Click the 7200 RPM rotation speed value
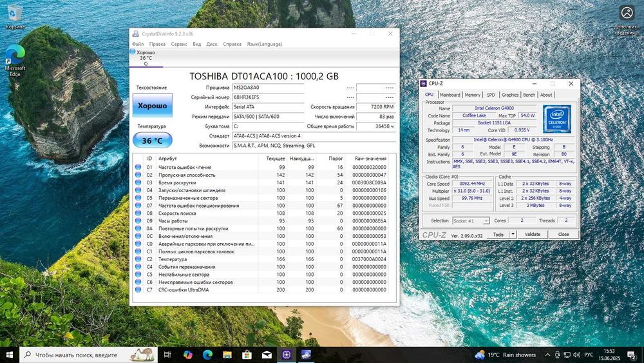 click(376, 107)
